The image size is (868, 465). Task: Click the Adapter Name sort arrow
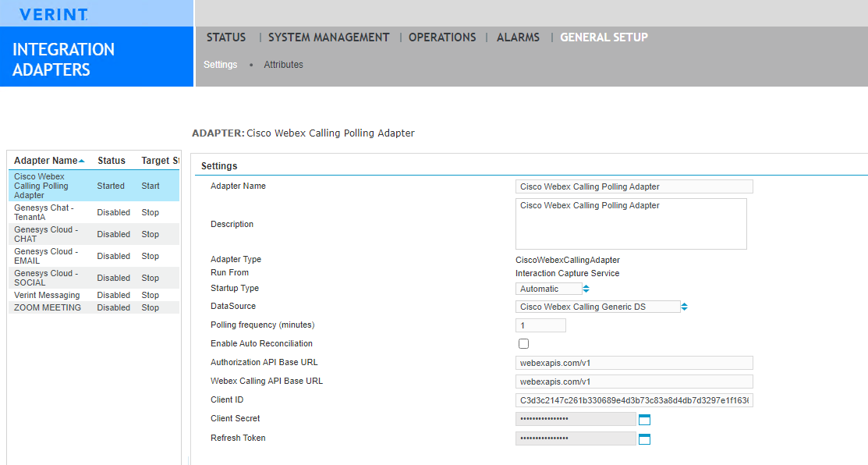click(82, 161)
